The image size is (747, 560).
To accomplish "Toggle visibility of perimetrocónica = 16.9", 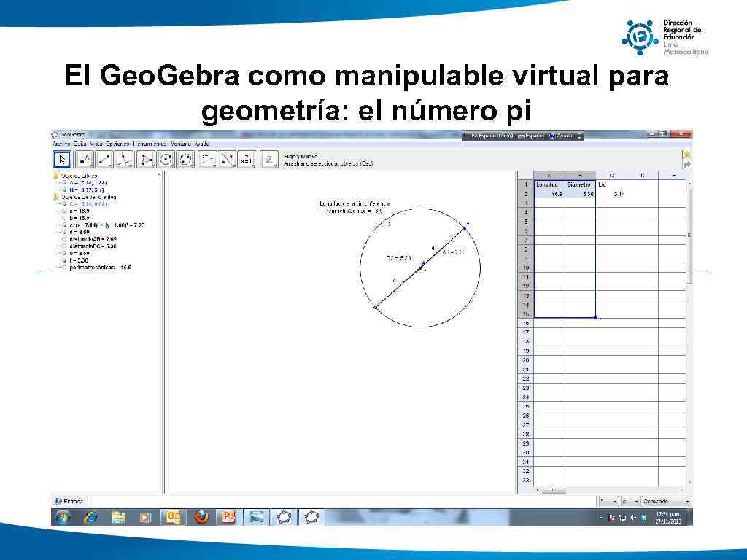I will pyautogui.click(x=64, y=268).
